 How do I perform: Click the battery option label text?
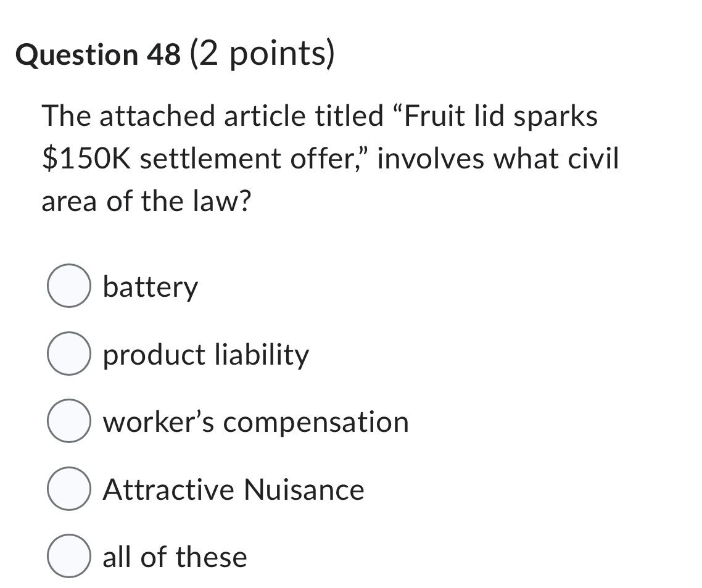(x=149, y=286)
